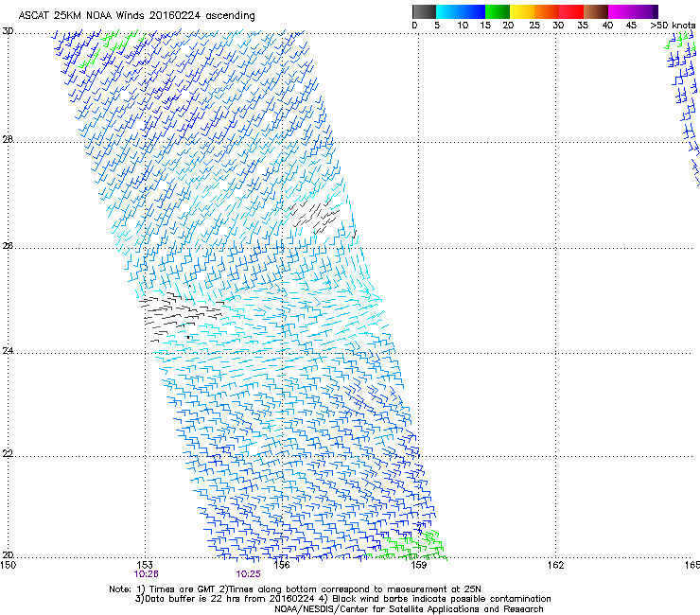Click the cyan 5-10 knots color segment
700x615 pixels.
[x=448, y=11]
